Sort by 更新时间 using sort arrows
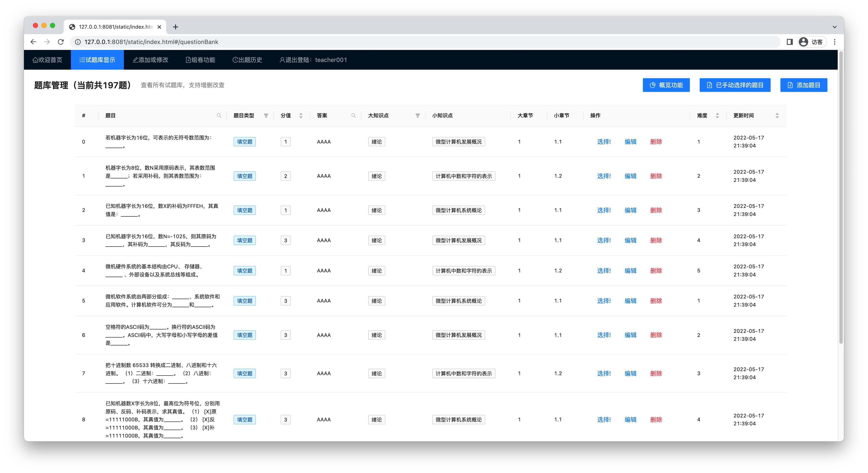Screen dimensions: 868x473 coord(777,116)
